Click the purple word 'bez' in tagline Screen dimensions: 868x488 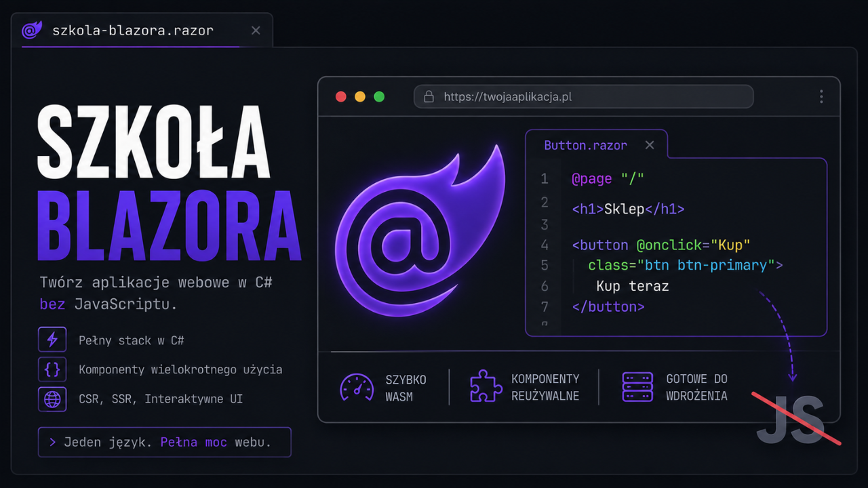click(52, 304)
